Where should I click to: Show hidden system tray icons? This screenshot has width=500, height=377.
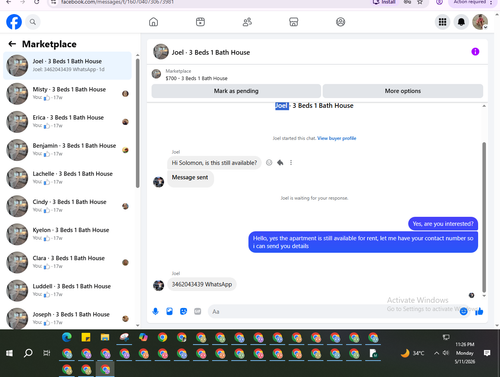point(436,353)
